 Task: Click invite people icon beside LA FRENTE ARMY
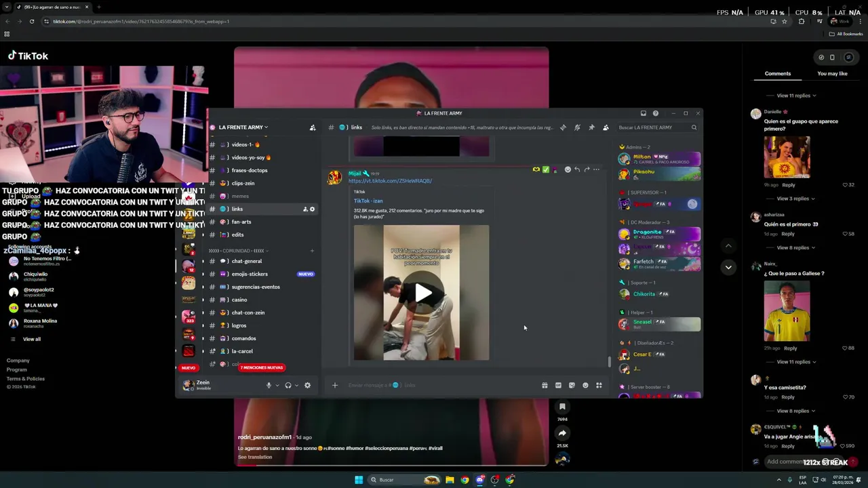(x=313, y=127)
